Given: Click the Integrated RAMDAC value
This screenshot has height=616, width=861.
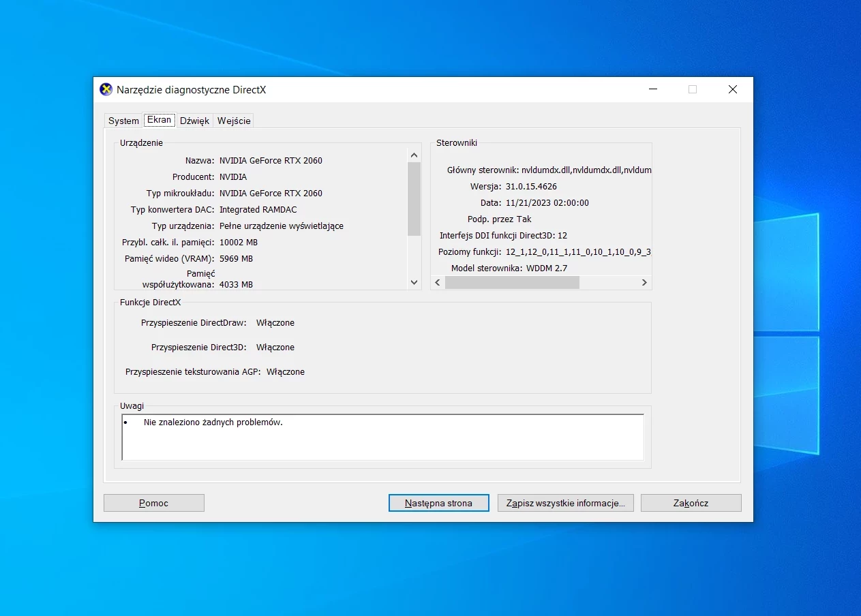Looking at the screenshot, I should coord(258,210).
